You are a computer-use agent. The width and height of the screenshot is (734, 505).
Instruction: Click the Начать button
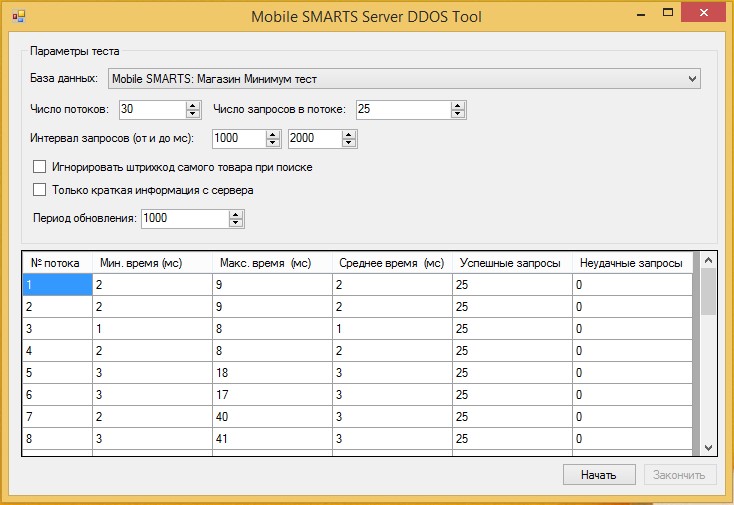coord(599,475)
